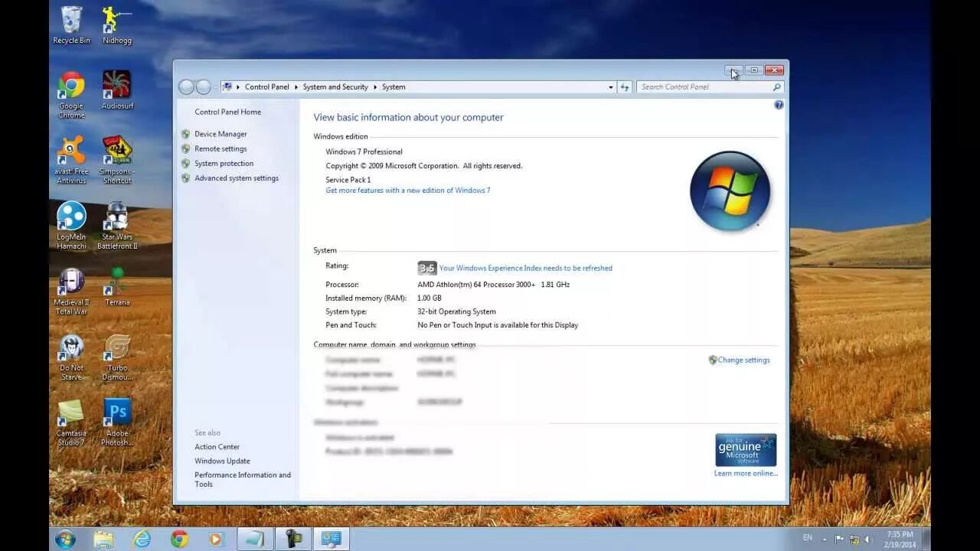Open Advanced system settings link
This screenshot has height=551, width=980.
coord(237,178)
